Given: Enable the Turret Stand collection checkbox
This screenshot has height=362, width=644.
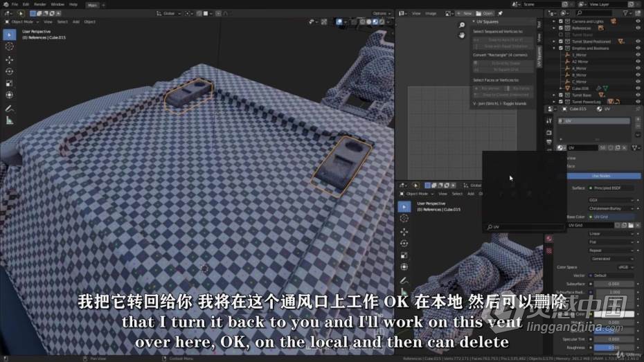Looking at the screenshot, I should click(x=561, y=35).
